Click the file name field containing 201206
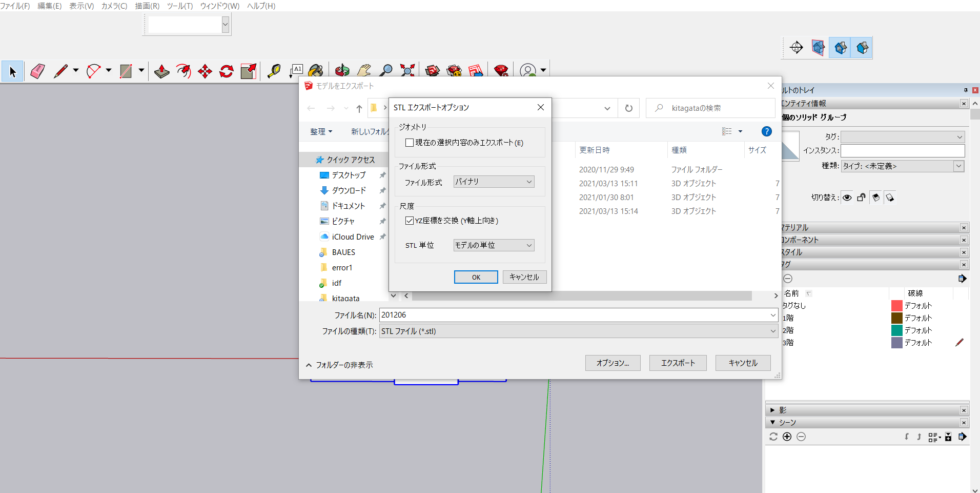The height and width of the screenshot is (493, 980). click(x=579, y=315)
